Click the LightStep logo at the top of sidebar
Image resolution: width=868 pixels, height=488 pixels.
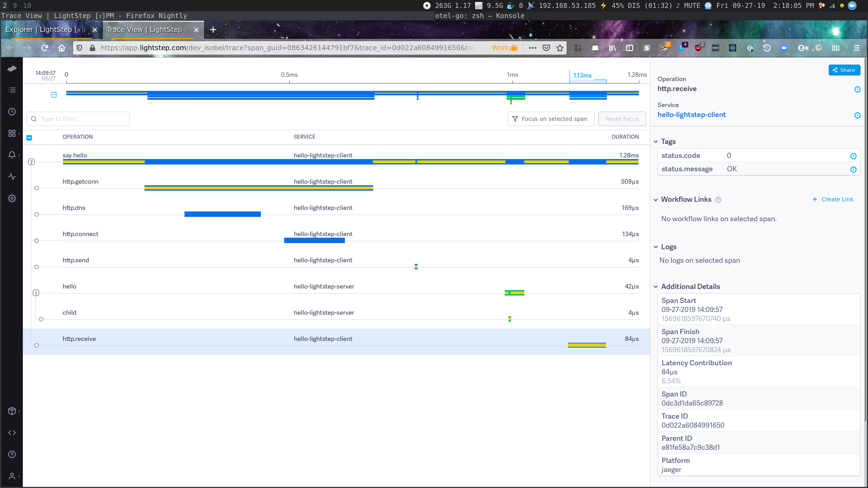(x=12, y=68)
